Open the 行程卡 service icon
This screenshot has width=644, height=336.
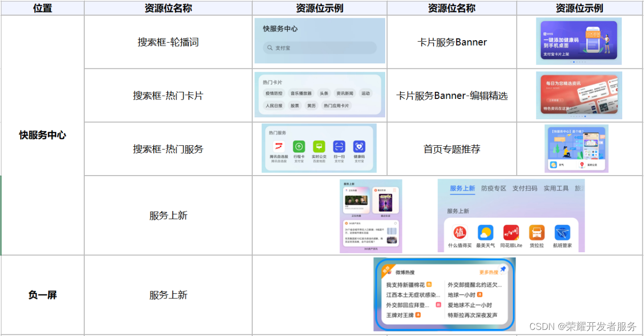[299, 147]
